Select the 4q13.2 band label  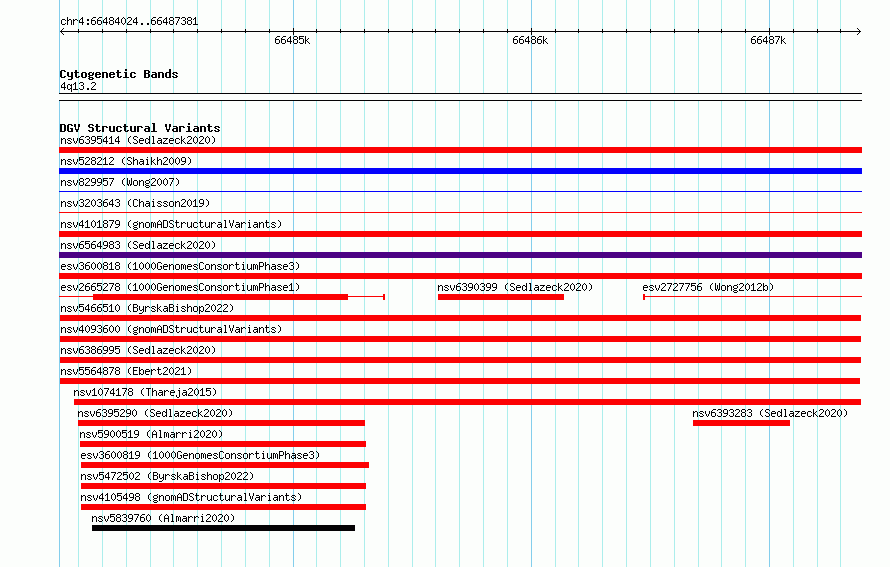[78, 86]
